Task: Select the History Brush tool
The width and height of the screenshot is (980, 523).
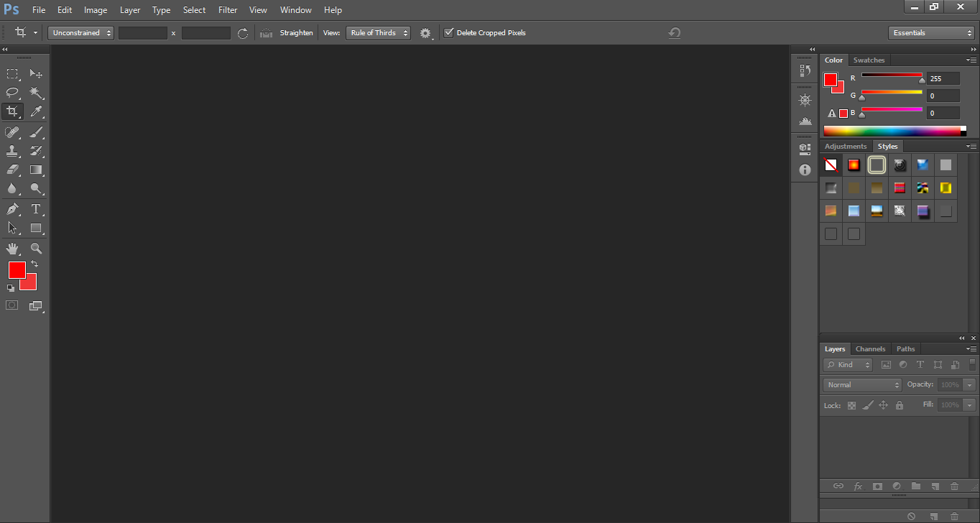Action: (x=36, y=151)
